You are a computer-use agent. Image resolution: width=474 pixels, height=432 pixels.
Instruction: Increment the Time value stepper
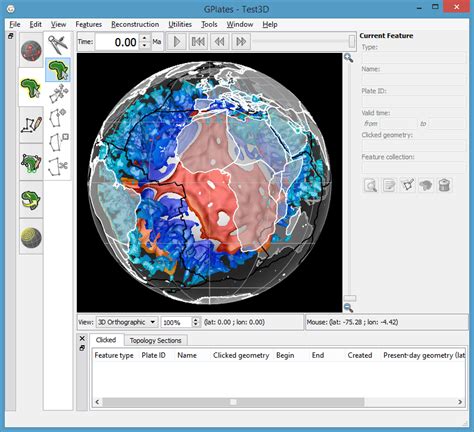144,38
